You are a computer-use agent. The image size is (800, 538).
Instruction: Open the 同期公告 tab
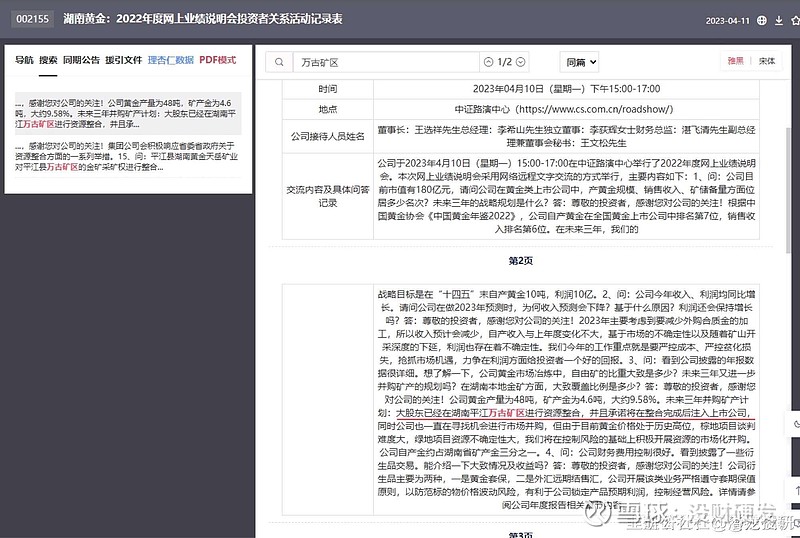click(81, 60)
